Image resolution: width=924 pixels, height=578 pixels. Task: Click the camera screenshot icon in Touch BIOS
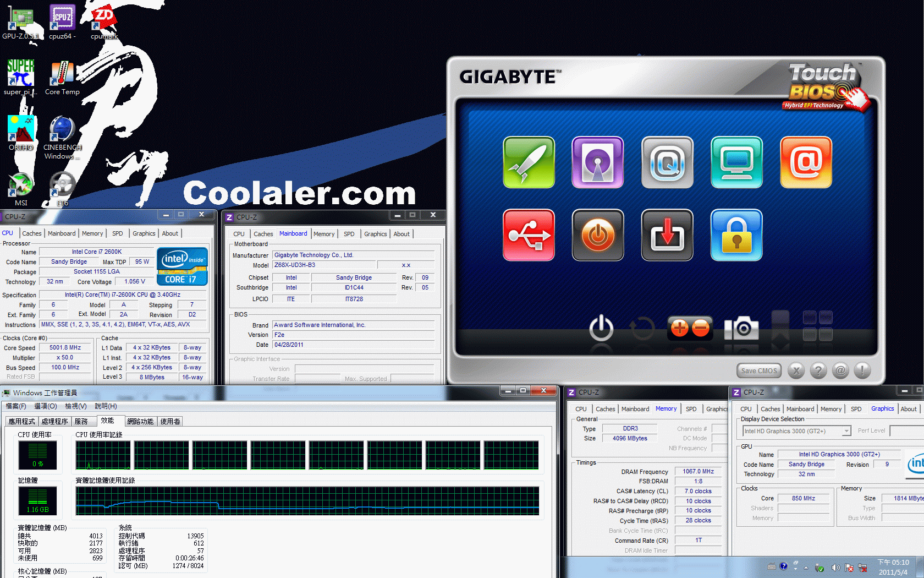[x=741, y=328]
